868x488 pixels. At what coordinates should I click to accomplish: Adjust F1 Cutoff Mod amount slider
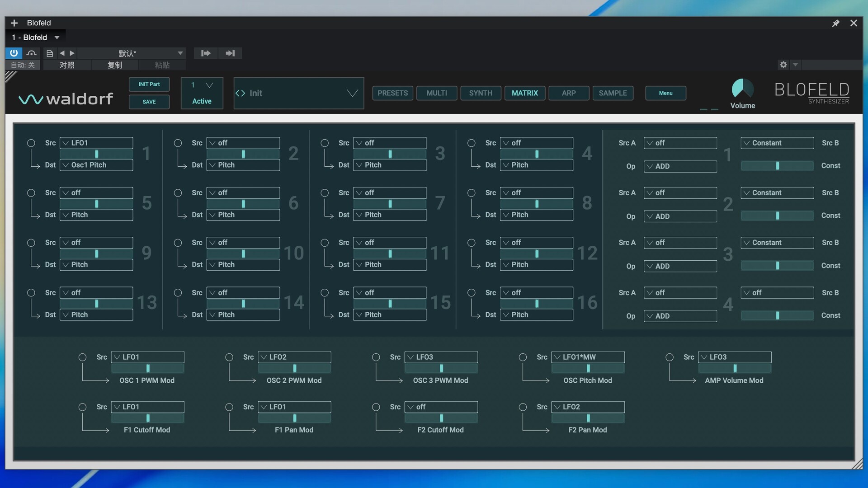(x=148, y=418)
